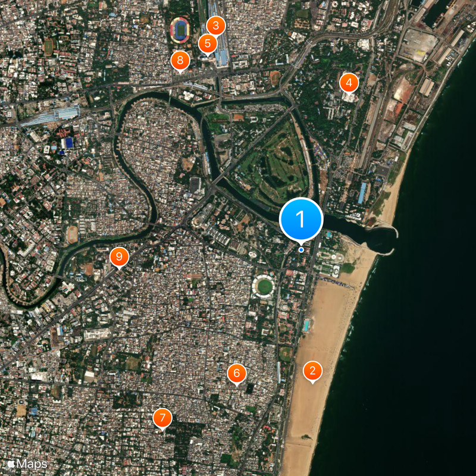Select orange pin 4 near the port
This screenshot has height=476, width=476.
pos(349,83)
